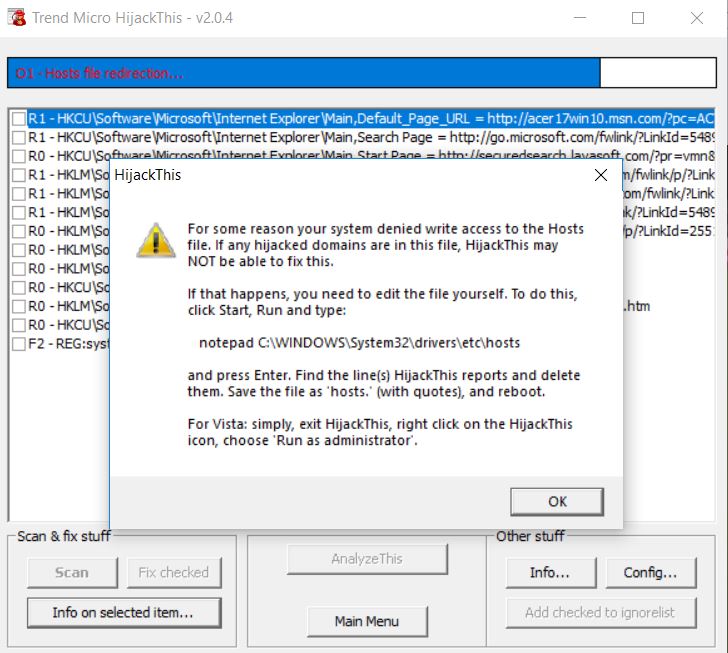
Task: Open Info on selected item
Action: [122, 612]
